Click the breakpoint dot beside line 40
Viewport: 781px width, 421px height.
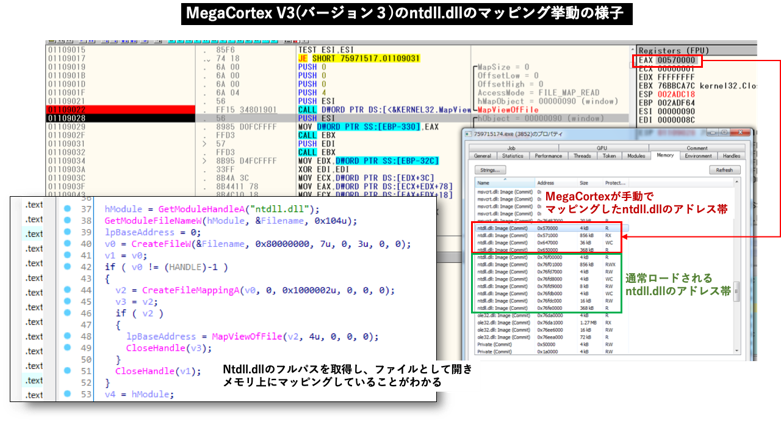click(66, 243)
